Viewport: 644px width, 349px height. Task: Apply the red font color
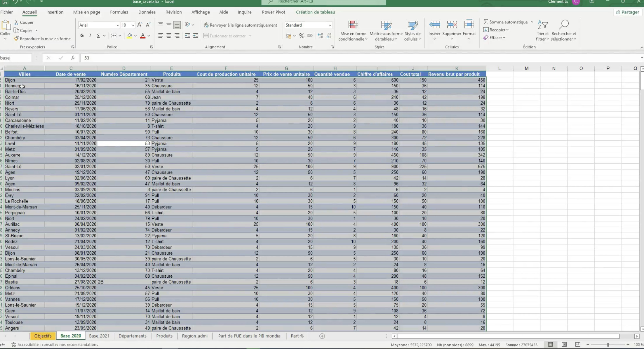143,36
